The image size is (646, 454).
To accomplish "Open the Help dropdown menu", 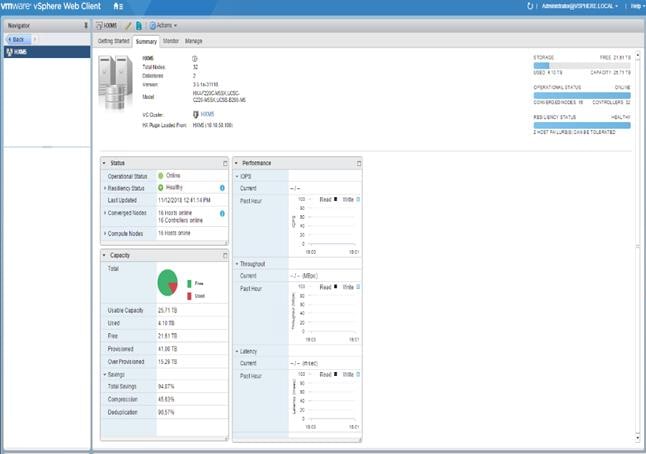I will [x=637, y=6].
